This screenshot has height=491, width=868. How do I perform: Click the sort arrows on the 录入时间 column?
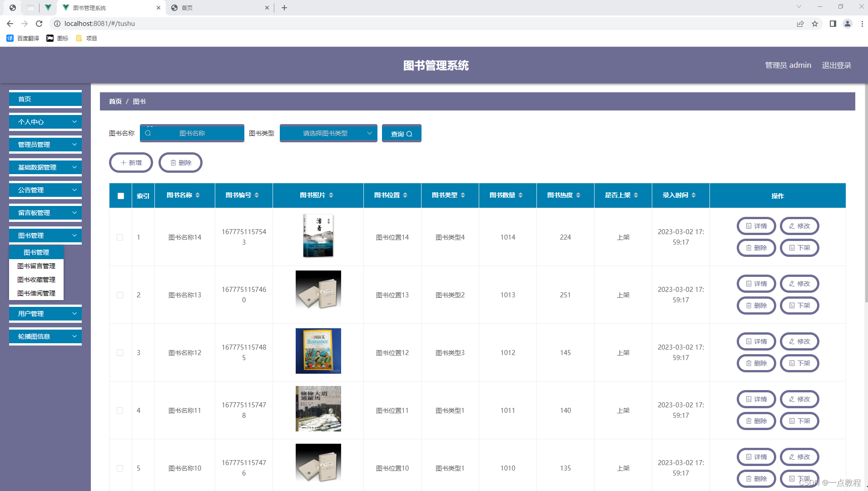(693, 195)
